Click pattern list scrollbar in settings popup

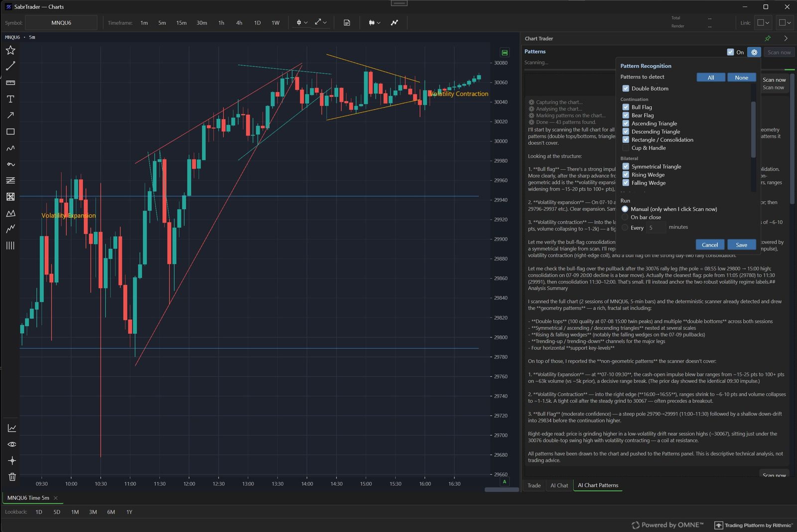click(x=753, y=130)
